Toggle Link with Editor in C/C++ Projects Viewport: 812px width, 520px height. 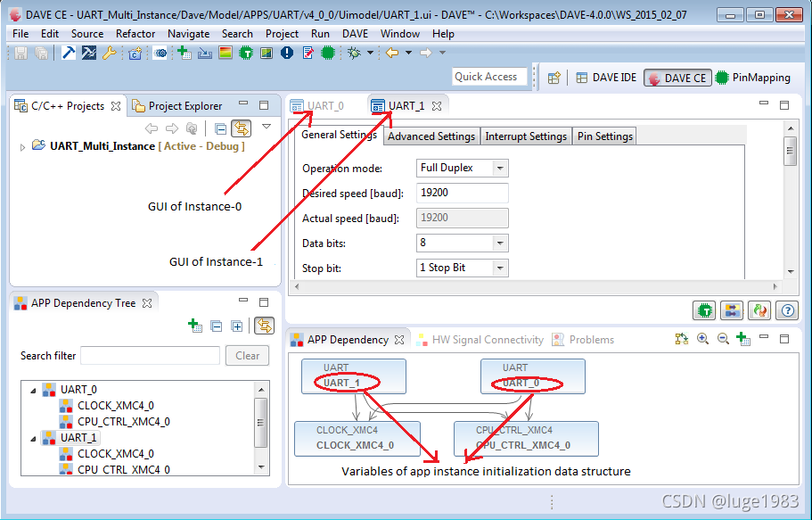click(242, 128)
